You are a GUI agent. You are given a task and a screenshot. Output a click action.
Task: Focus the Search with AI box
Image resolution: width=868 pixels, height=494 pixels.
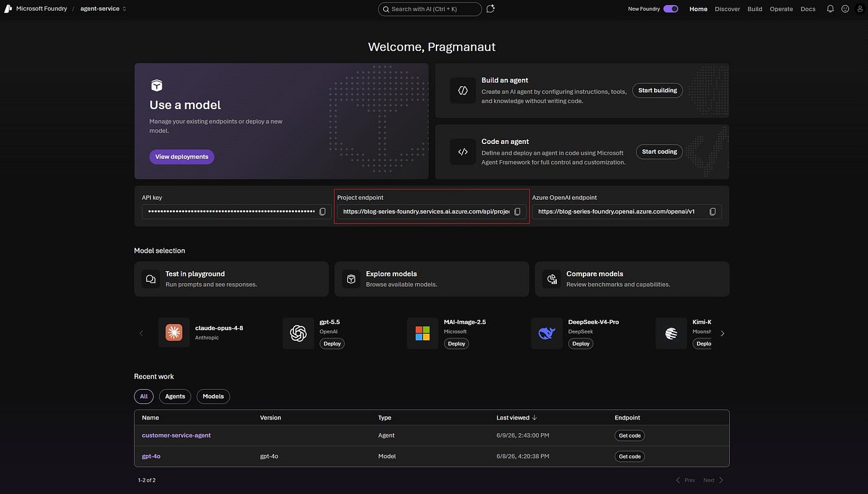pos(430,9)
